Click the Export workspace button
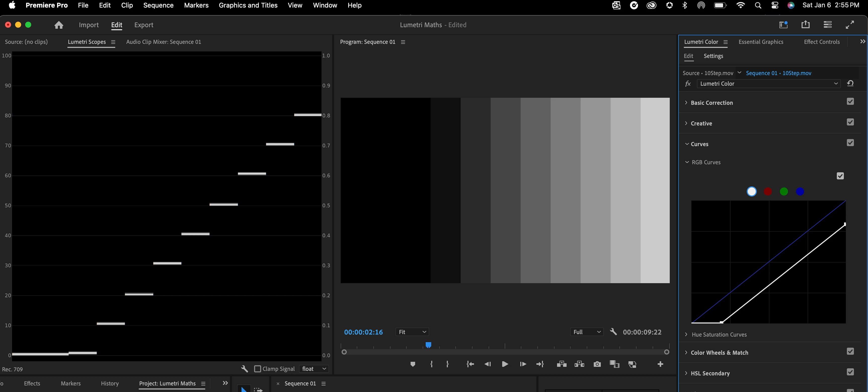The height and width of the screenshot is (392, 868). [144, 25]
